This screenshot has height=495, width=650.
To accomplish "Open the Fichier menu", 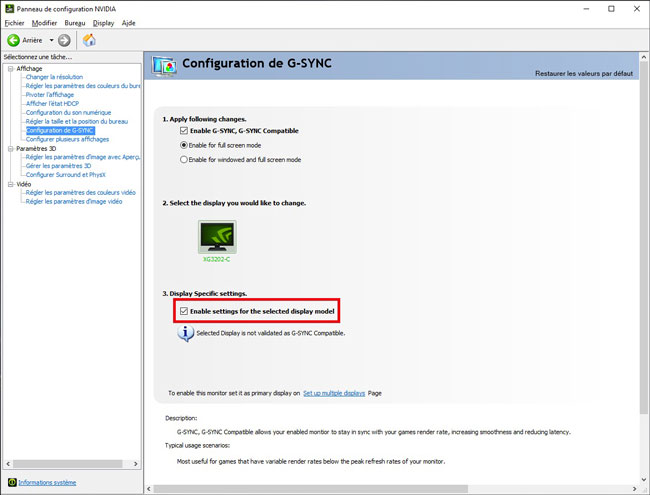I will click(14, 22).
